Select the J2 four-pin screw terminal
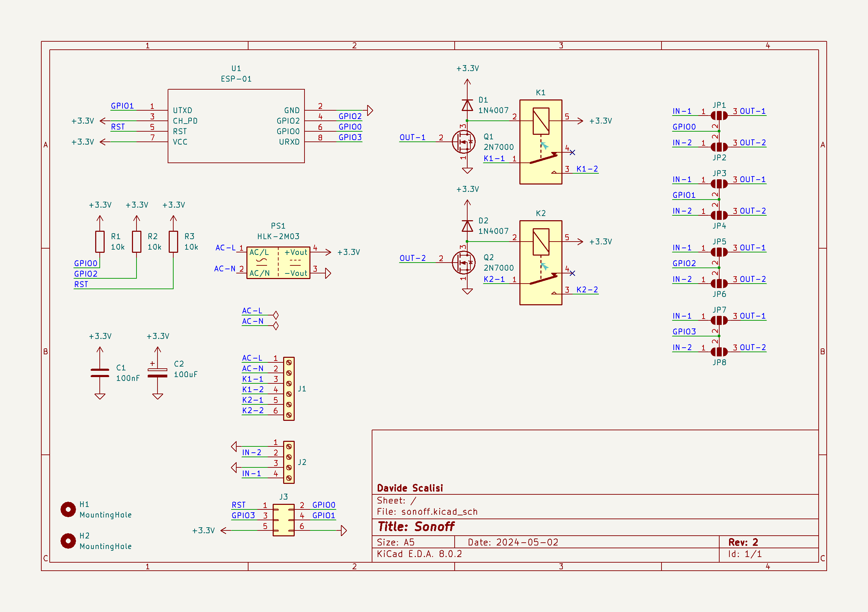 (x=289, y=462)
